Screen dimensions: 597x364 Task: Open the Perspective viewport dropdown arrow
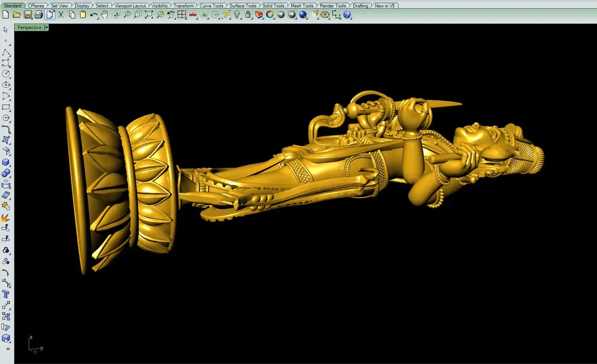(x=46, y=28)
